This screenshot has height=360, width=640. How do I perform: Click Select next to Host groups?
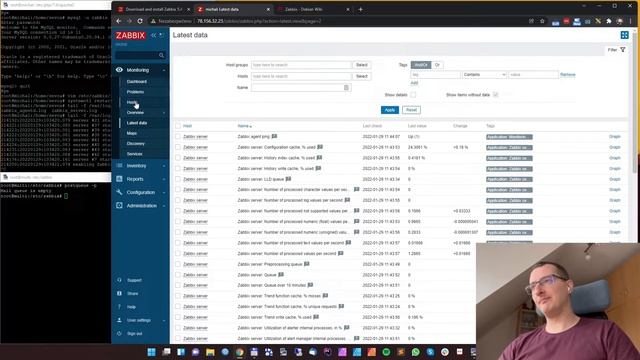(362, 65)
